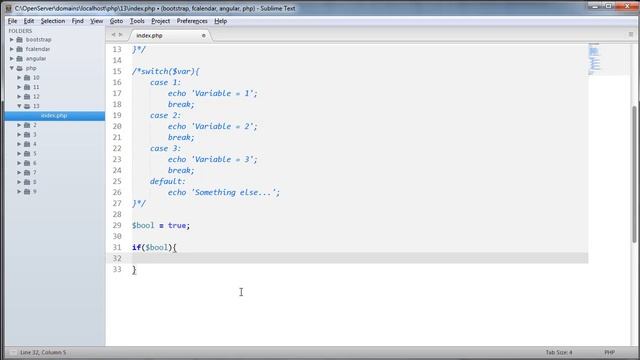The width and height of the screenshot is (640, 360).
Task: Click the open folder icon for 13
Action: pos(27,106)
